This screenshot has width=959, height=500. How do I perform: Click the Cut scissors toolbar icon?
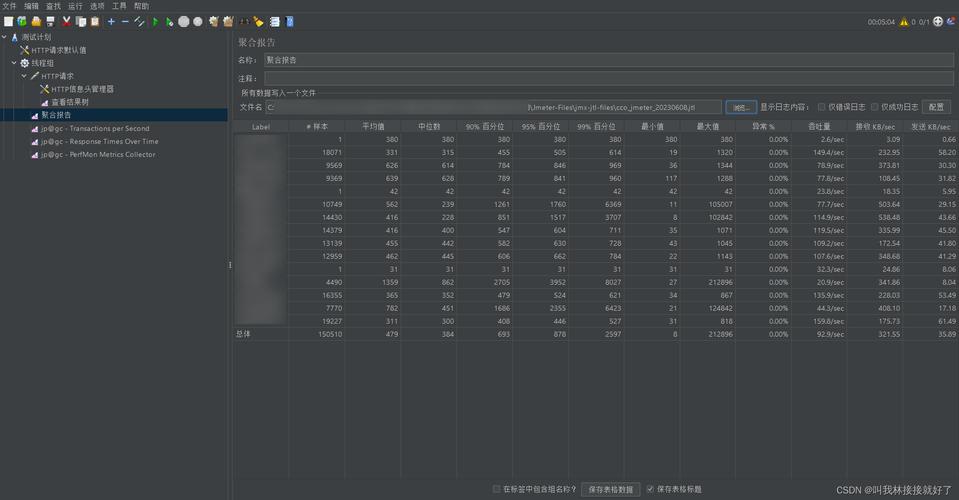point(67,21)
